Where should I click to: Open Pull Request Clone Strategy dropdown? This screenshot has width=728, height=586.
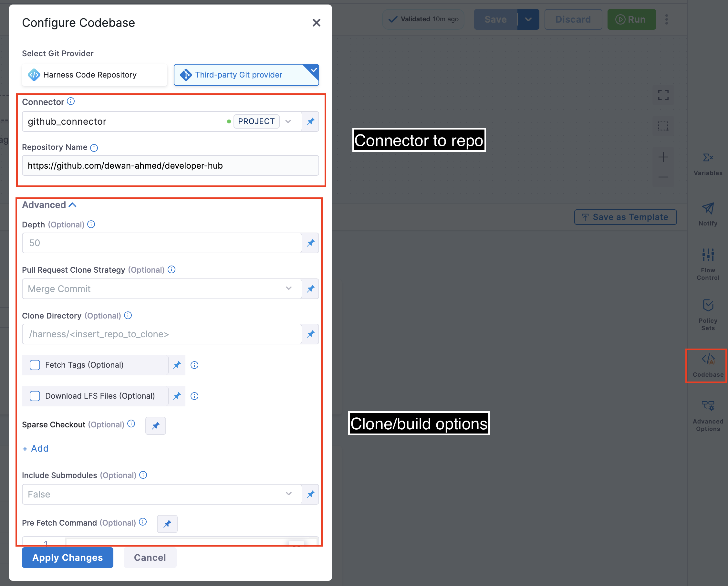[161, 289]
